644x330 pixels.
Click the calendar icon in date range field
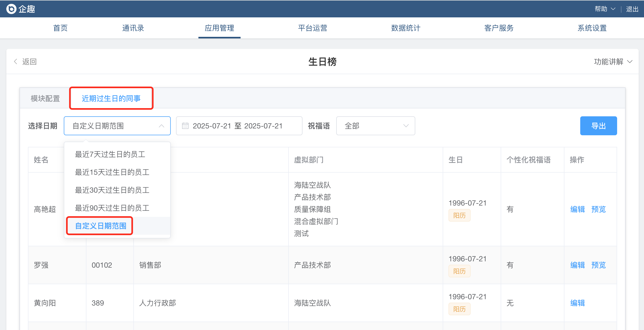coord(185,126)
